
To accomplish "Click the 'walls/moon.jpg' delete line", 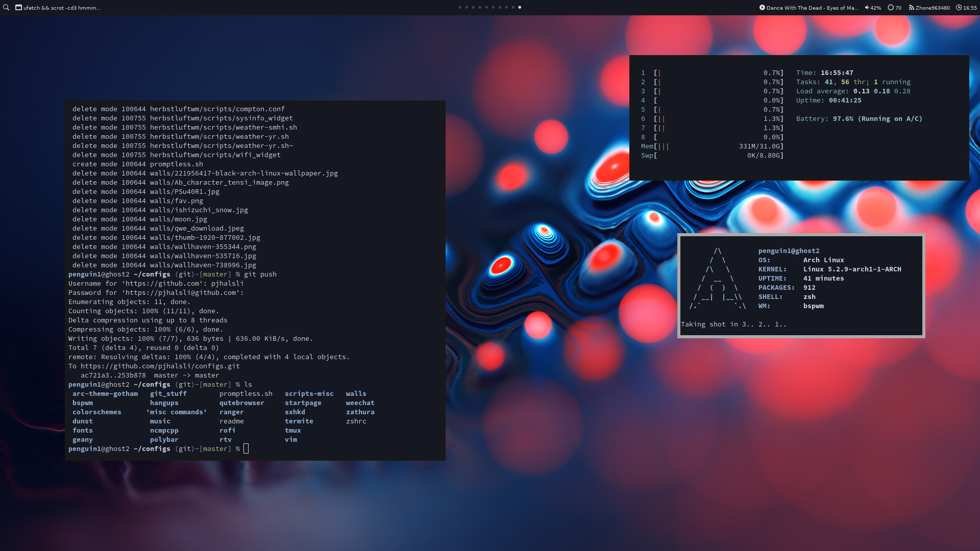I will tap(140, 219).
